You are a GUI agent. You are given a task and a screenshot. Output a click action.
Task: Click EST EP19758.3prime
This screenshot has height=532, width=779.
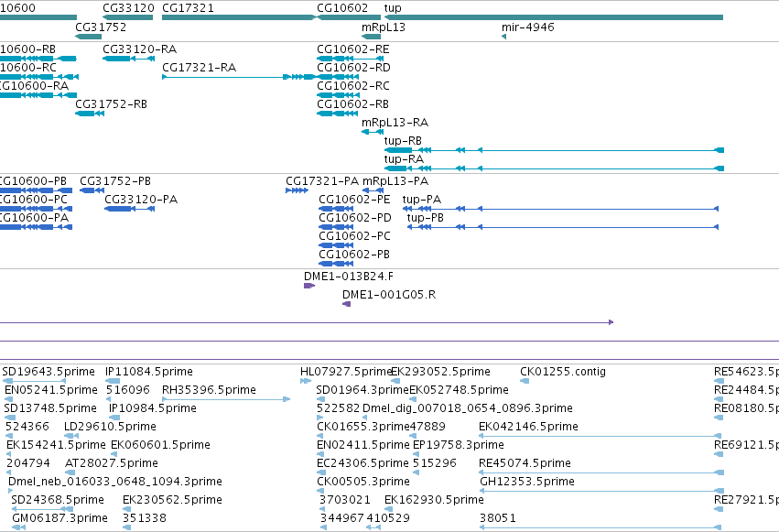(459, 446)
